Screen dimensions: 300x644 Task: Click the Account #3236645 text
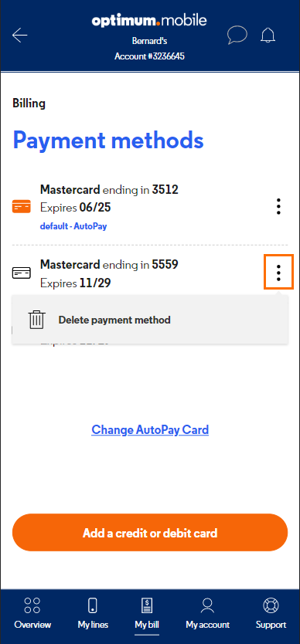coord(149,56)
